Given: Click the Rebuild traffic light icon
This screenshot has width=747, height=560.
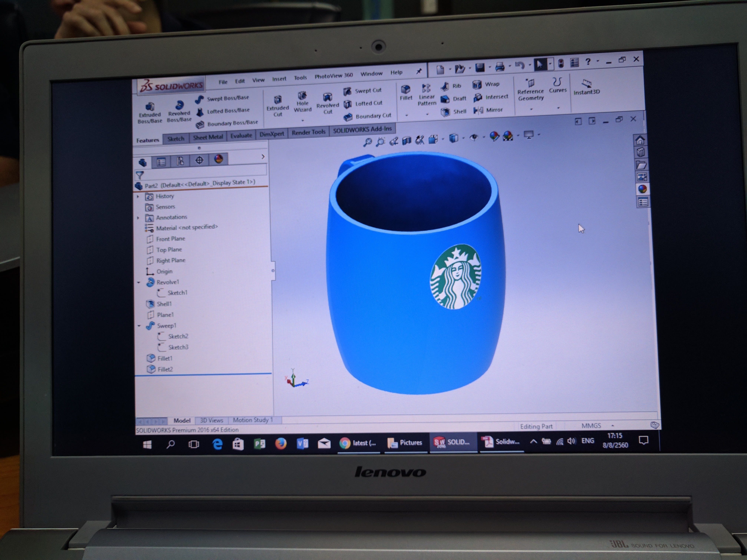Looking at the screenshot, I should 561,64.
